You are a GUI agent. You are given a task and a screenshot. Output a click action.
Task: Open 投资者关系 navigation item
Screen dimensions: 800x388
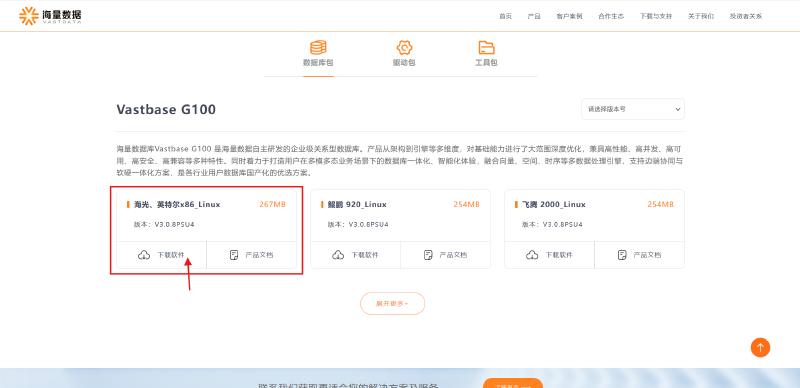click(x=745, y=16)
